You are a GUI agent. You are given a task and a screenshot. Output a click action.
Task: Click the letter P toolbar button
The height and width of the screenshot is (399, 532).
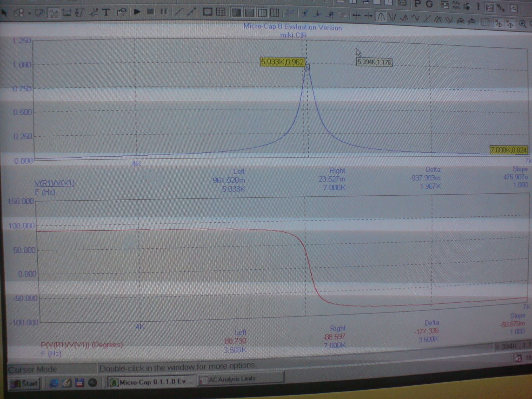coord(417,4)
